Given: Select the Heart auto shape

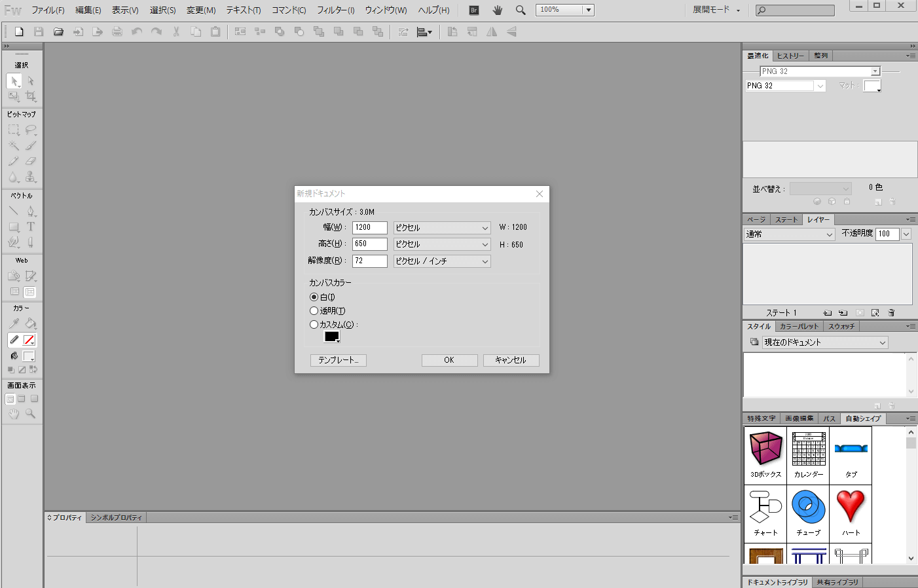Looking at the screenshot, I should tap(851, 513).
